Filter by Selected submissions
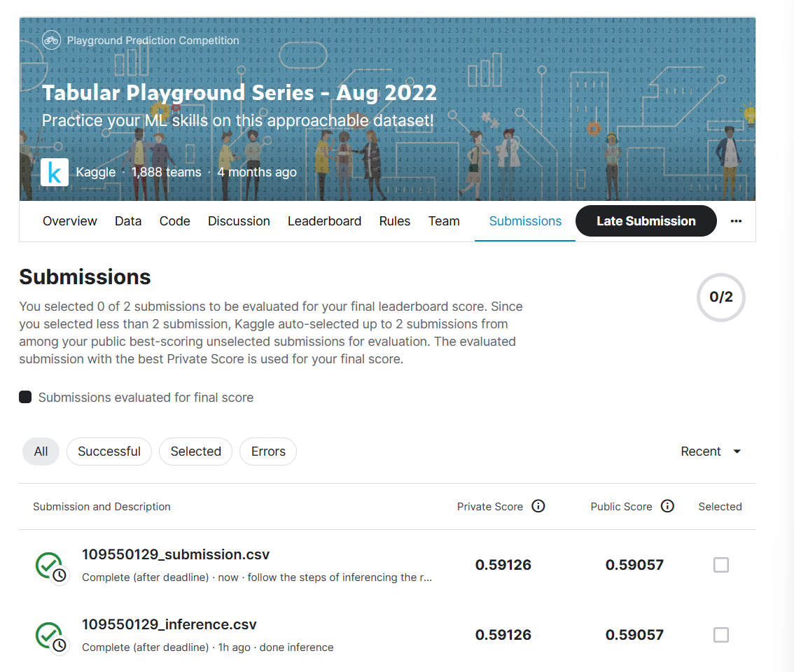The width and height of the screenshot is (794, 672). [x=196, y=451]
